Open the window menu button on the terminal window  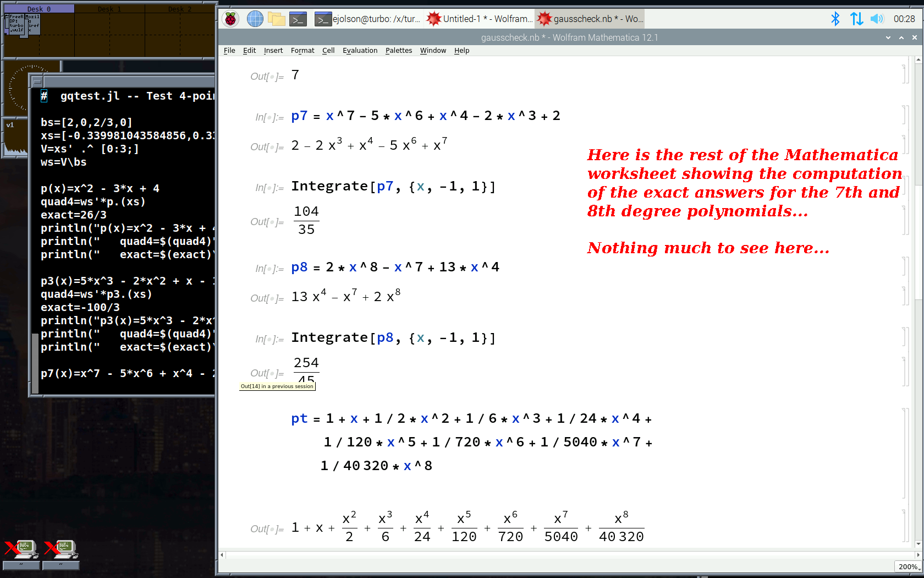pos(37,81)
